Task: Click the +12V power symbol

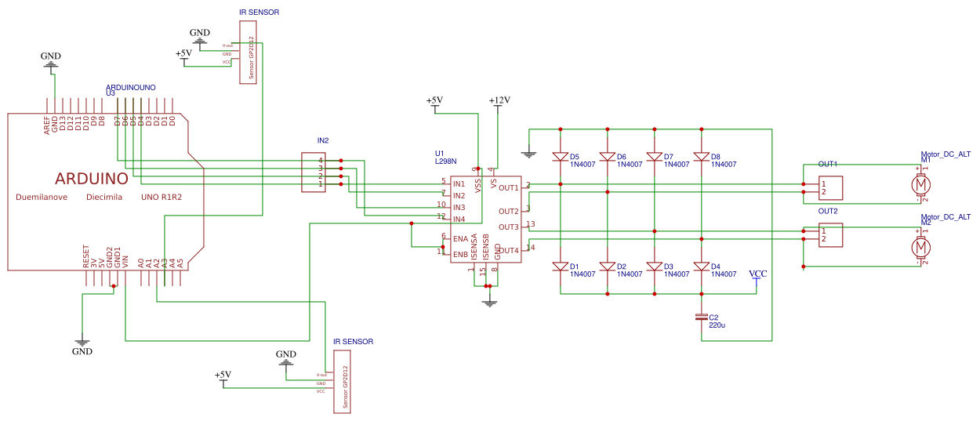Action: pos(499,103)
